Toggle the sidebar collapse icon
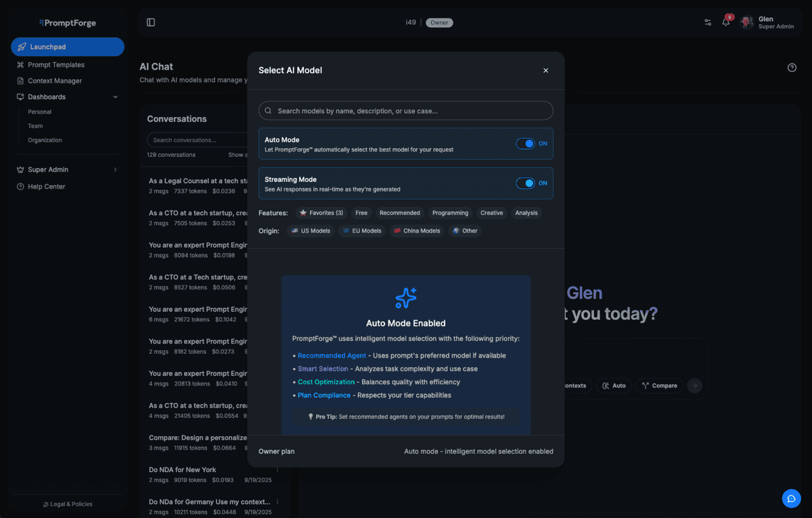Screen dimensions: 812x518 150,22
